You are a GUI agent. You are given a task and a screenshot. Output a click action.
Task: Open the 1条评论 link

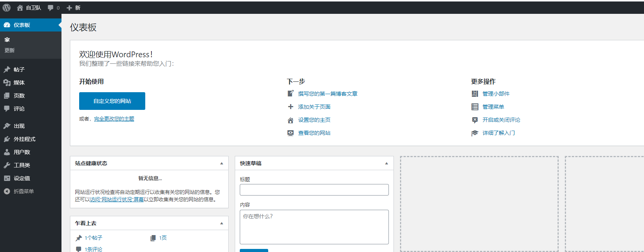click(93, 249)
